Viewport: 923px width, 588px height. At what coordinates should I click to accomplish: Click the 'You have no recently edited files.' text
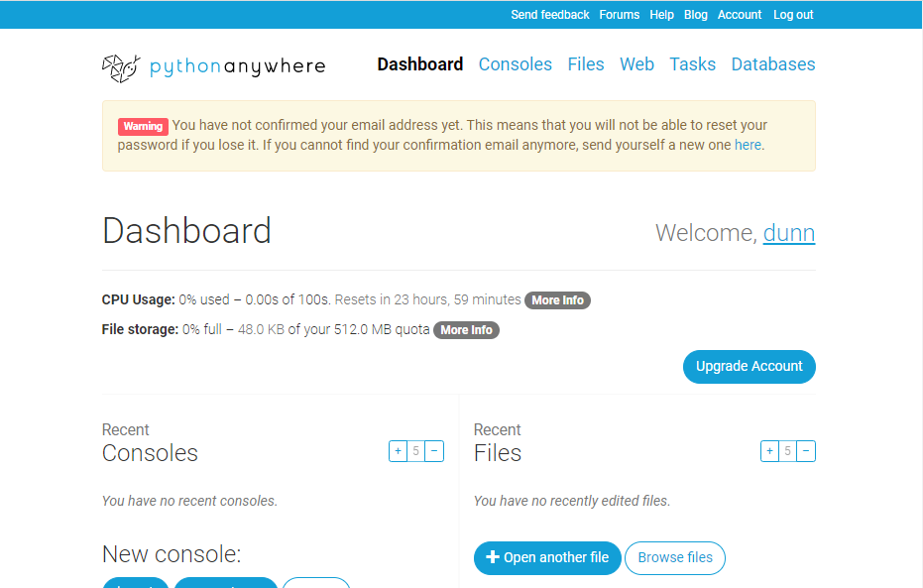[572, 501]
